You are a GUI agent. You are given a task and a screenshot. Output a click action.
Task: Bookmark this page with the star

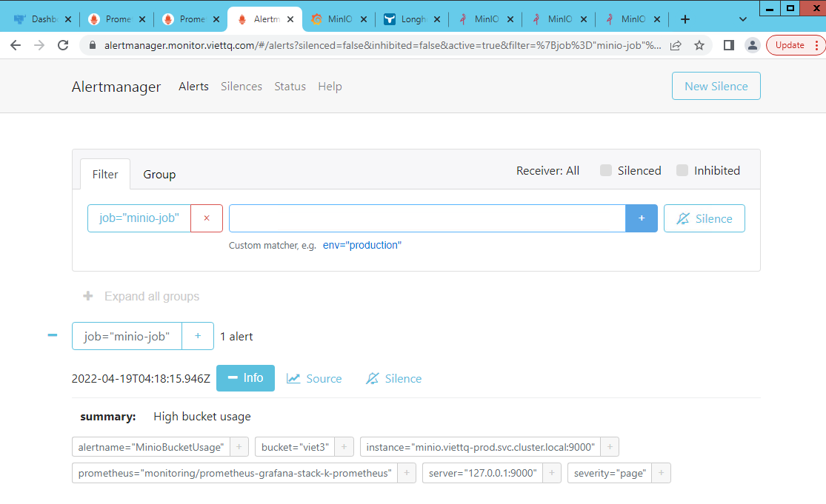click(x=699, y=45)
